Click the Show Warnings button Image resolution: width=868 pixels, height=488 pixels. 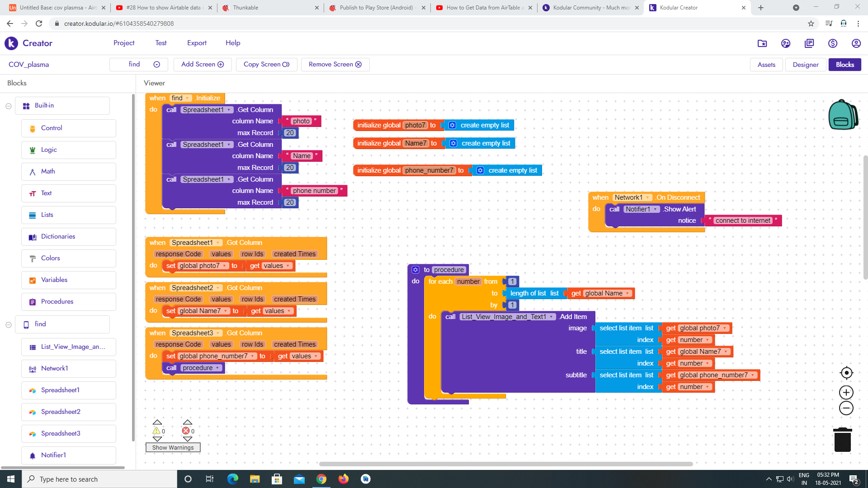(x=173, y=447)
